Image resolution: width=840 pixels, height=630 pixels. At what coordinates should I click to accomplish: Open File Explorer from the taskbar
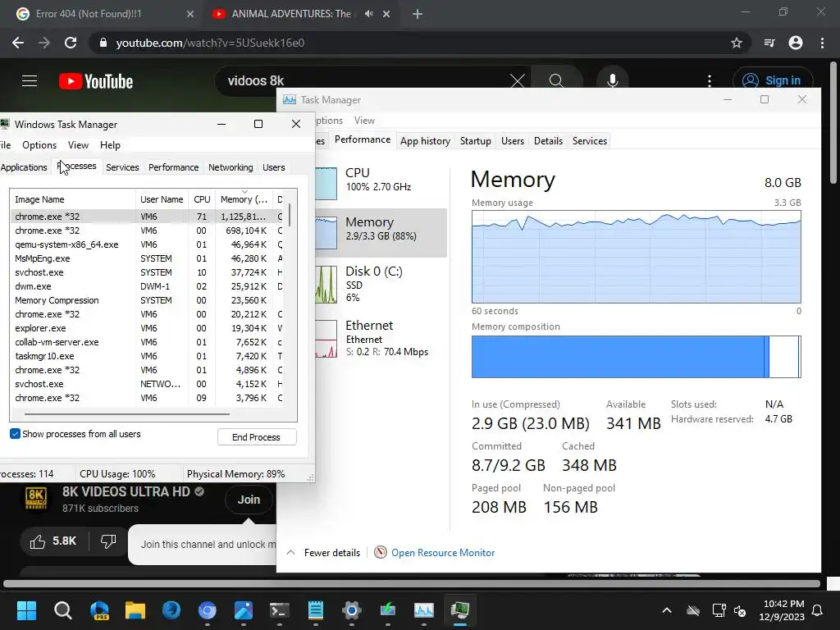(135, 610)
